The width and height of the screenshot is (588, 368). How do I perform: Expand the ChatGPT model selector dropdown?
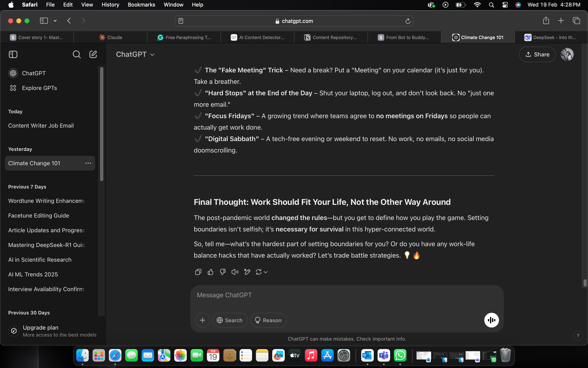pyautogui.click(x=135, y=54)
